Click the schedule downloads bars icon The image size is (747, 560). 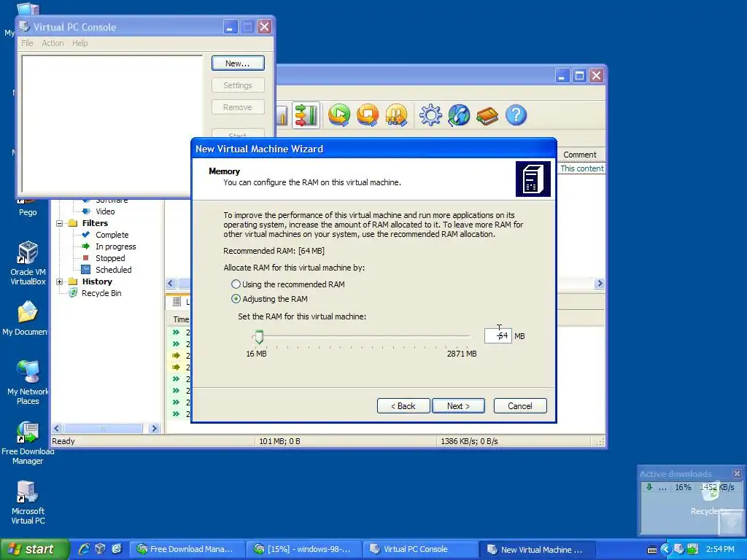point(396,114)
